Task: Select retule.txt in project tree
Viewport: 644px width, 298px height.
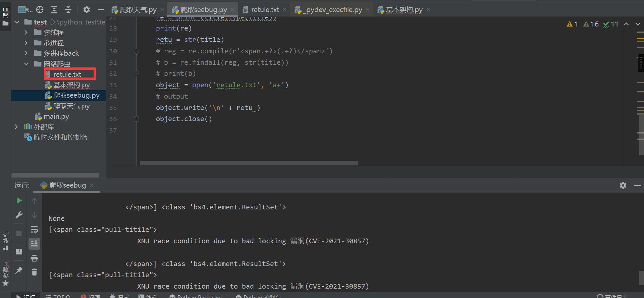Action: [x=67, y=74]
